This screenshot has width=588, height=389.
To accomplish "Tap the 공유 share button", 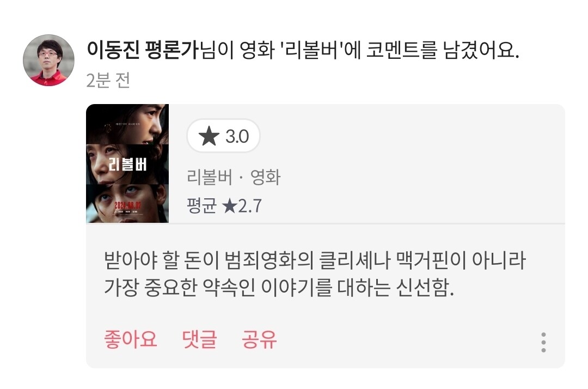I will point(259,340).
